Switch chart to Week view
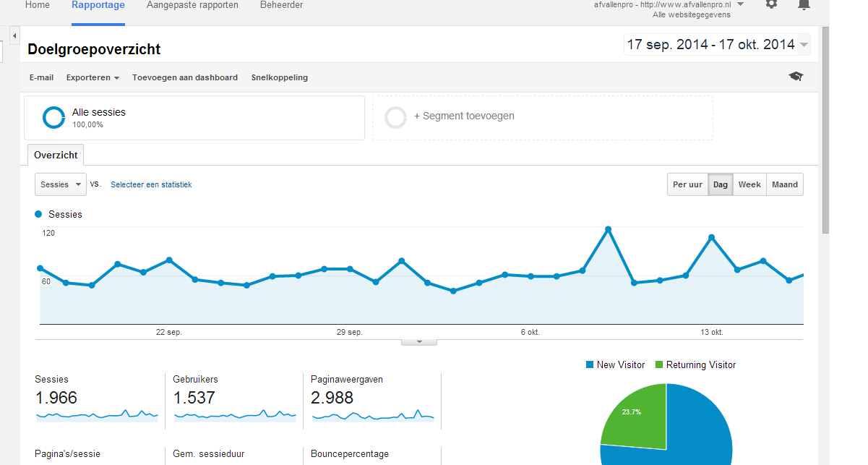 (x=749, y=184)
